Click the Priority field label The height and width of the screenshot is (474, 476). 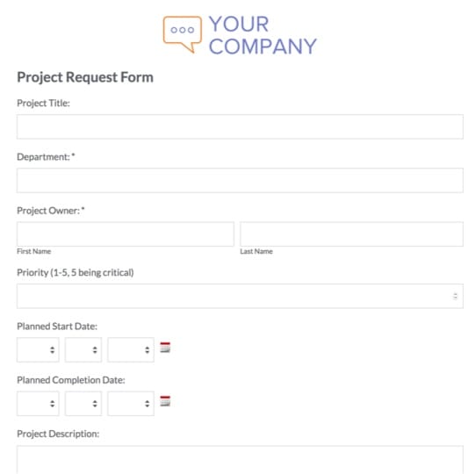click(x=76, y=272)
